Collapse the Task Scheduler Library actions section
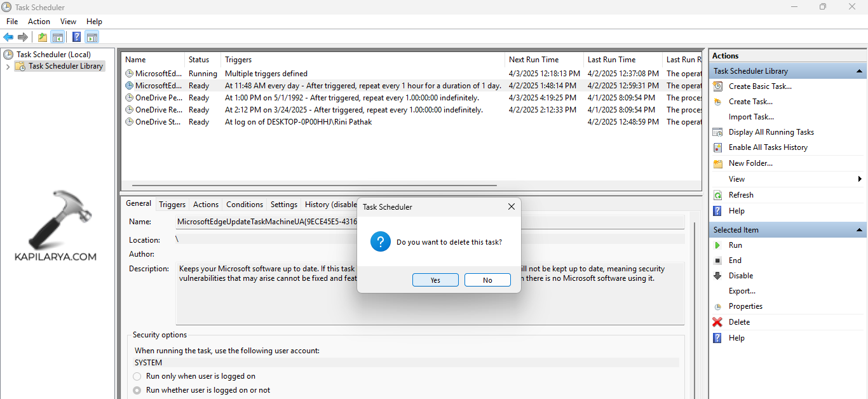Image resolution: width=868 pixels, height=399 pixels. (859, 71)
